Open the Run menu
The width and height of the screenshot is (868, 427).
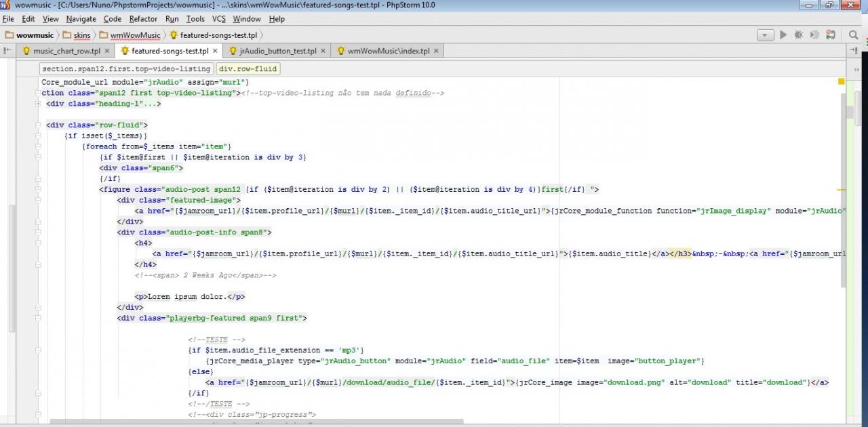coord(172,19)
